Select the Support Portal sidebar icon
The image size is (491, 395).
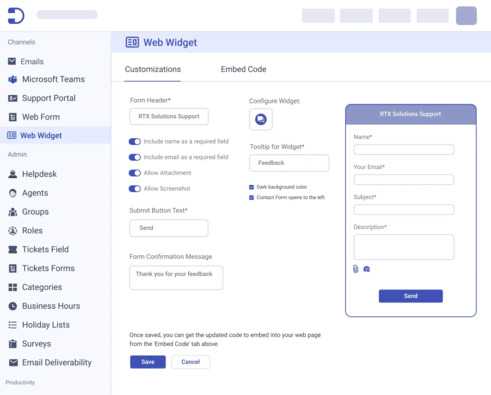click(x=13, y=98)
